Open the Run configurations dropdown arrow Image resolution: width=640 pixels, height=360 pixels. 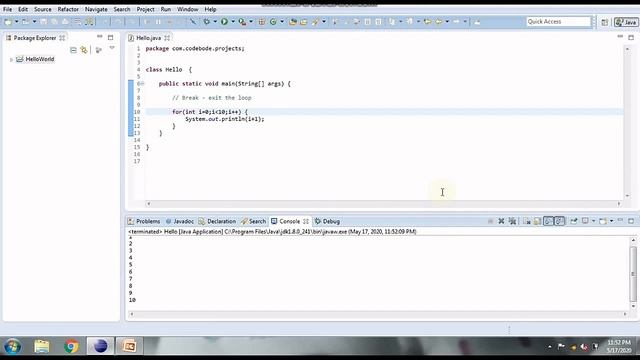click(233, 22)
